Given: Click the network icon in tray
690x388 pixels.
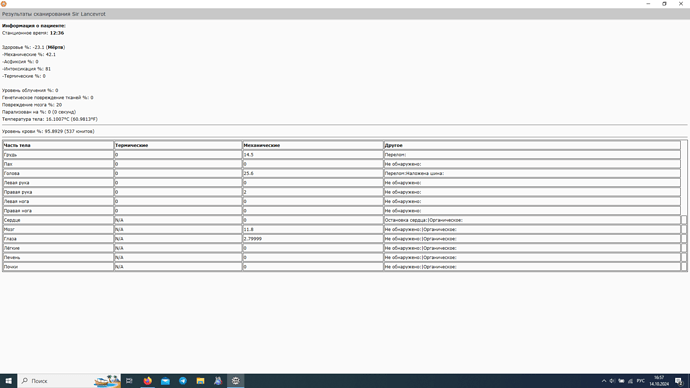Looking at the screenshot, I should (630, 381).
